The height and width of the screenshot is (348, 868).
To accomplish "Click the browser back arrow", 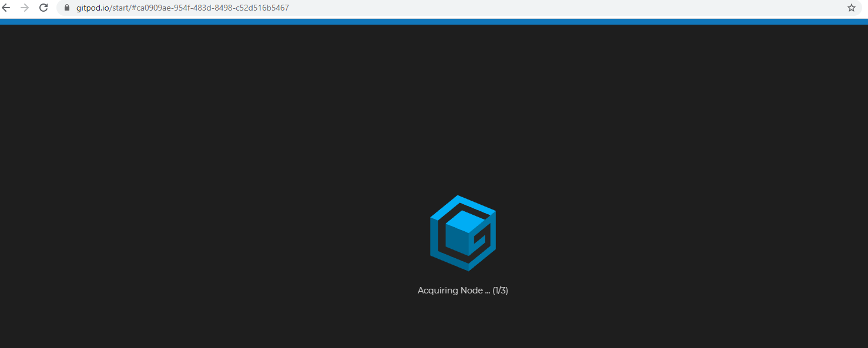I will coord(6,8).
